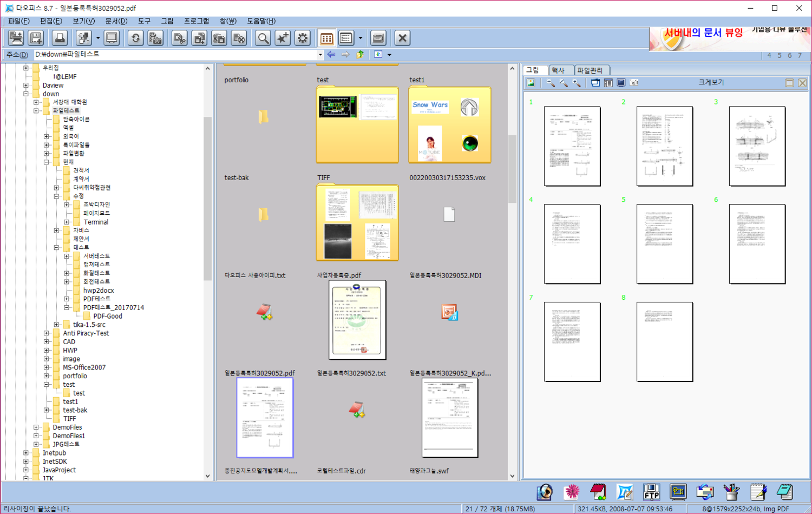Click the camera snapshot icon in preview toolbar
Screen dimensions: 812x514
coord(634,83)
